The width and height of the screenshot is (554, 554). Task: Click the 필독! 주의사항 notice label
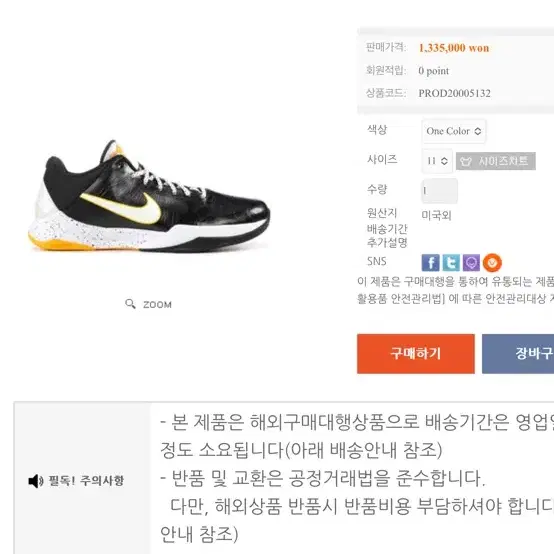pyautogui.click(x=86, y=481)
